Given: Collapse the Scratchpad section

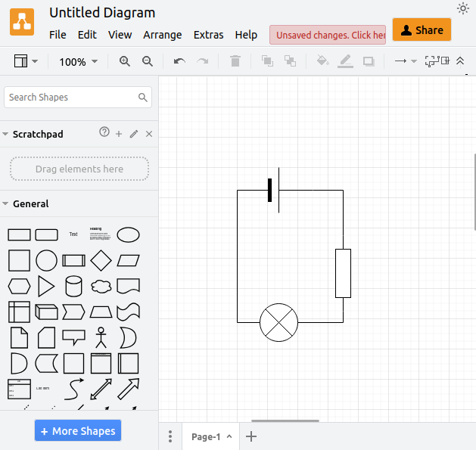Looking at the screenshot, I should point(5,134).
